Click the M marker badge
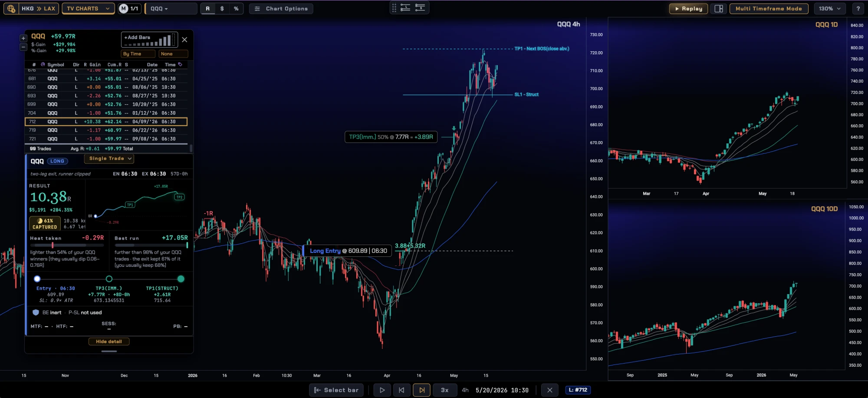 coord(124,9)
